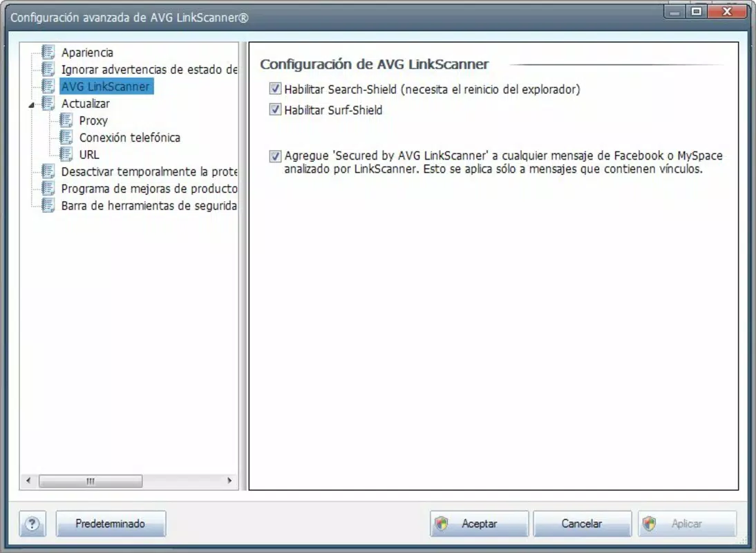Click the icon next to Programa de mejoras
Screen dimensions: 756x553
click(48, 189)
